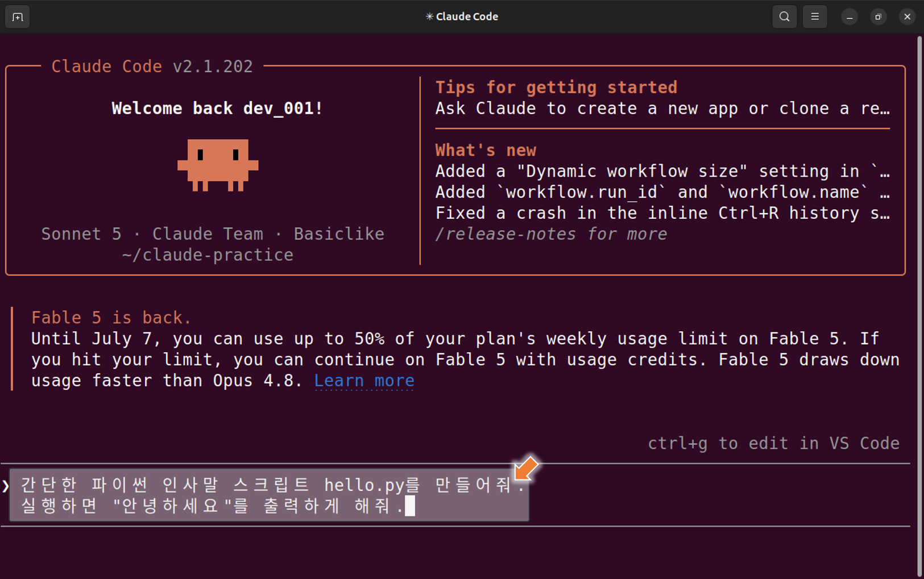Click the "Welcome back dev_001!" text
924x579 pixels.
click(x=217, y=109)
